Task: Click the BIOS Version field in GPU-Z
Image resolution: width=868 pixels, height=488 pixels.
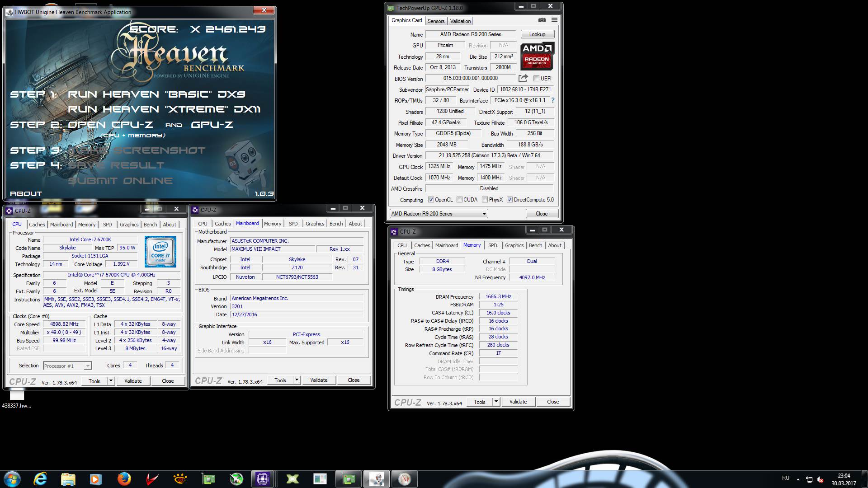Action: (470, 78)
